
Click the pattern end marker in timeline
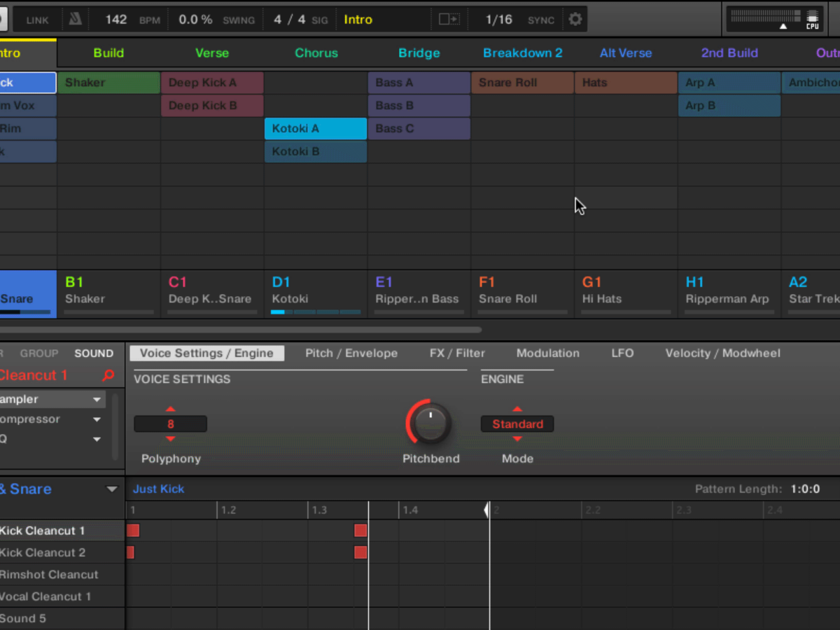[487, 510]
